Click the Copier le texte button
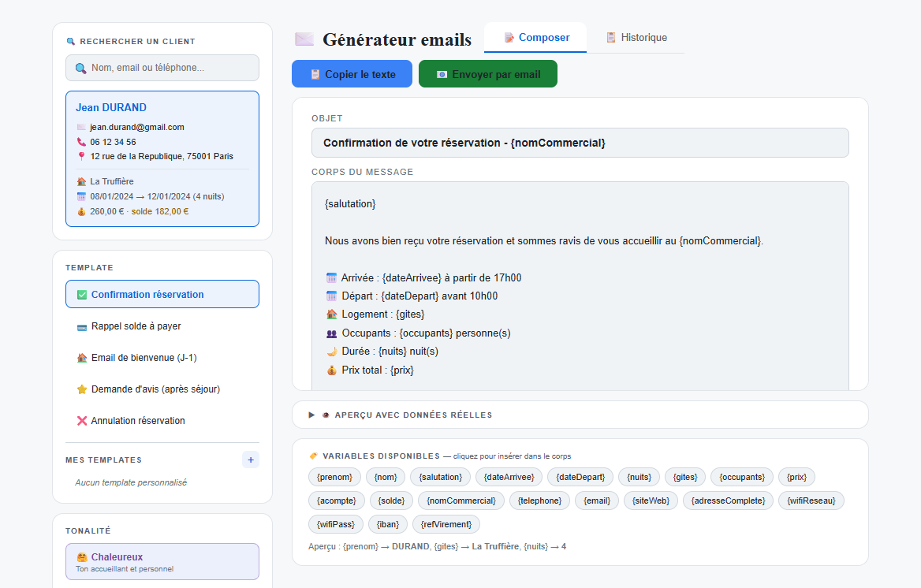 (x=352, y=74)
